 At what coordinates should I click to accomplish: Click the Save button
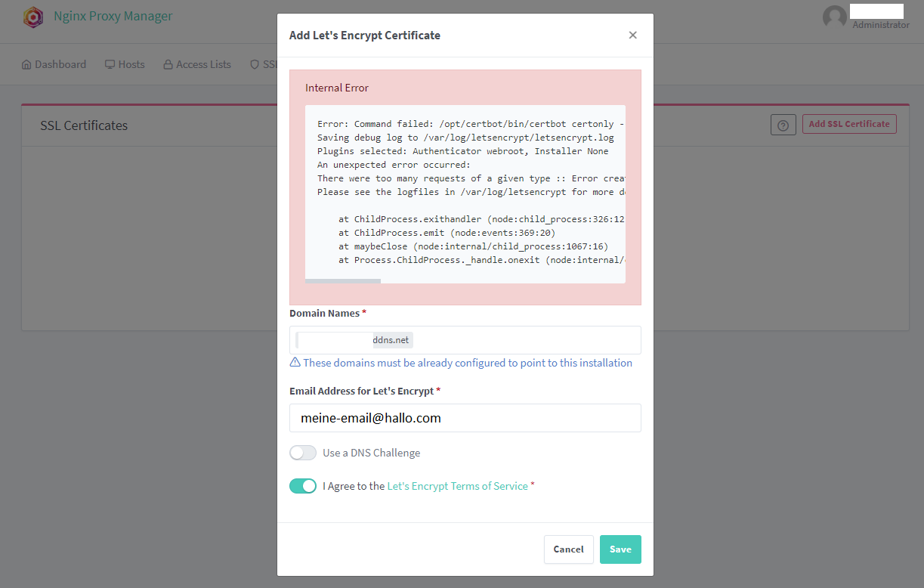point(620,549)
